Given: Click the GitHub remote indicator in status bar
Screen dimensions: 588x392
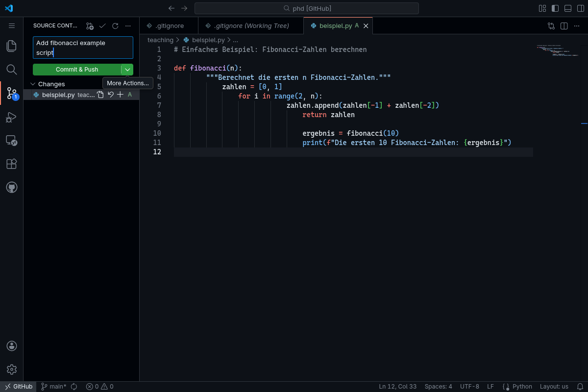Looking at the screenshot, I should pos(19,387).
